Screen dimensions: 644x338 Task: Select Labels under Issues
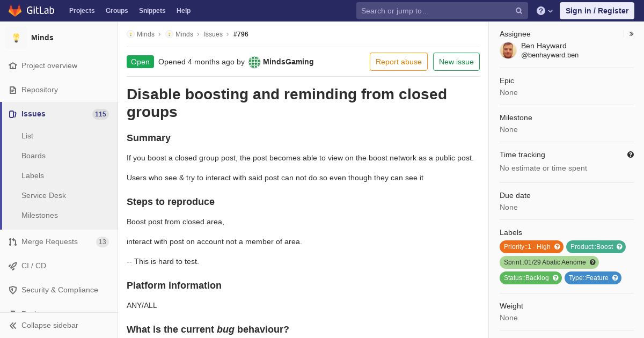tap(33, 175)
